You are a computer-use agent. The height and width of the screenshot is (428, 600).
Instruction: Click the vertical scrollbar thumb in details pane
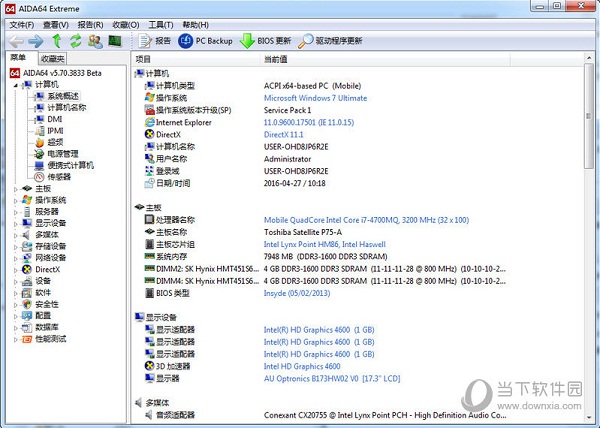[589, 116]
